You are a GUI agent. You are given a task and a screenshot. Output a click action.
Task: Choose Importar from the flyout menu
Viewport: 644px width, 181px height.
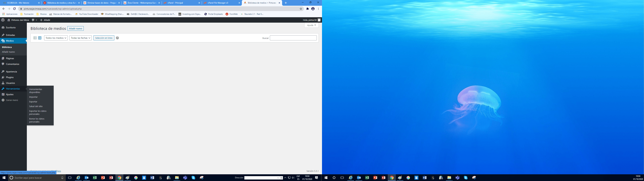[x=40, y=97]
